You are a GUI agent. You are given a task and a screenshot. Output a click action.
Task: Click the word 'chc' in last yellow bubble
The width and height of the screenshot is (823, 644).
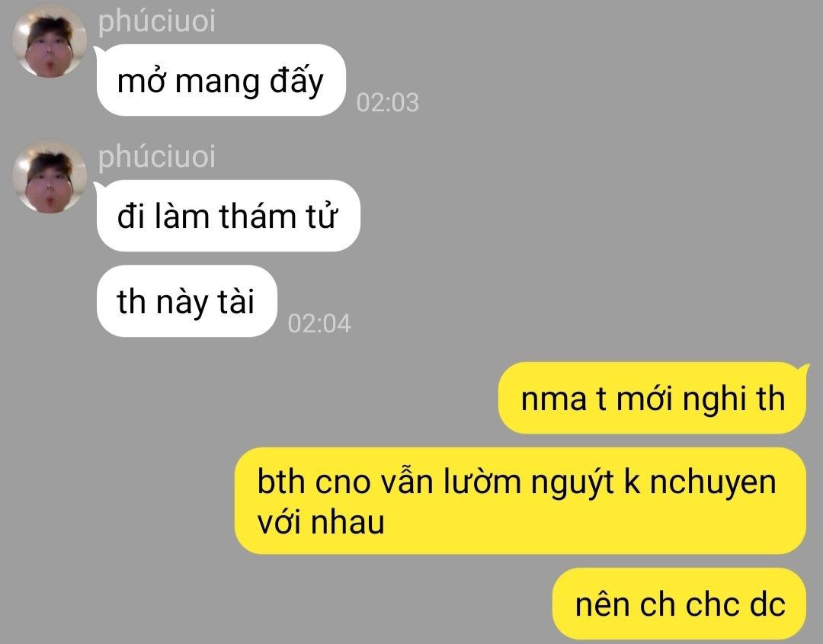711,604
